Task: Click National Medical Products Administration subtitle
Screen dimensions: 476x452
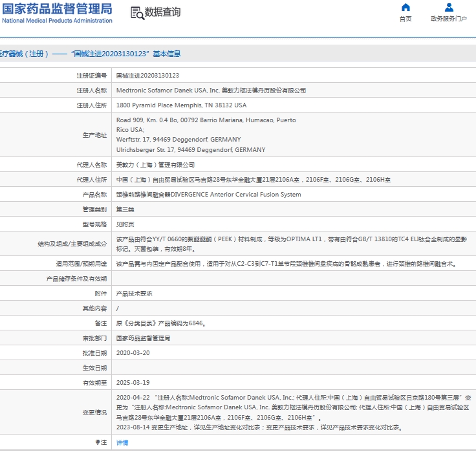Action: [x=57, y=21]
